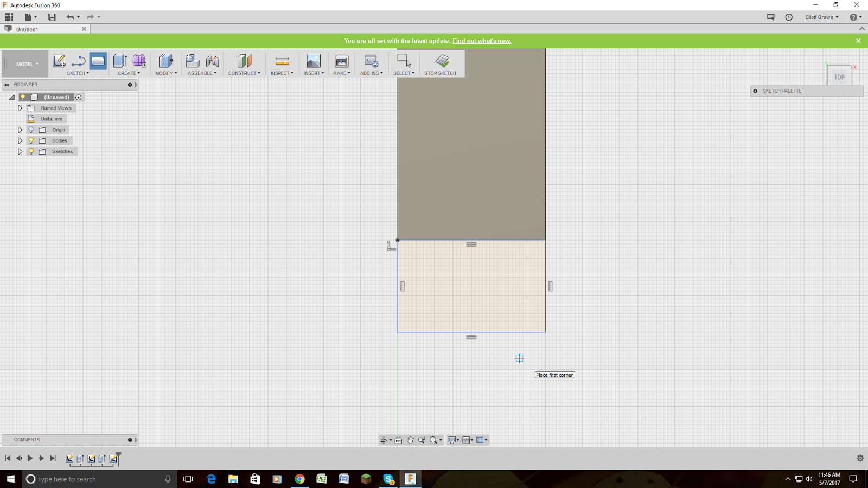This screenshot has height=488, width=868.
Task: Click the Orbit navigation icon
Action: (384, 440)
